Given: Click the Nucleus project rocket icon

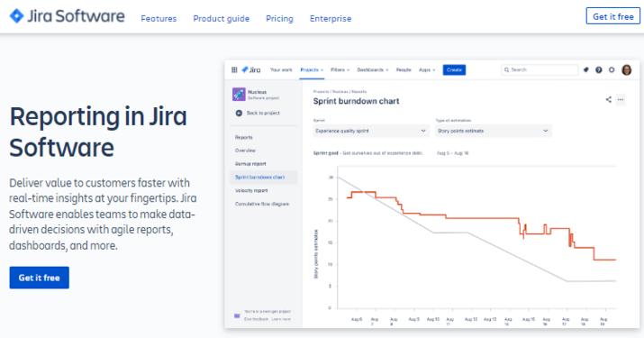Looking at the screenshot, I should click(x=239, y=94).
